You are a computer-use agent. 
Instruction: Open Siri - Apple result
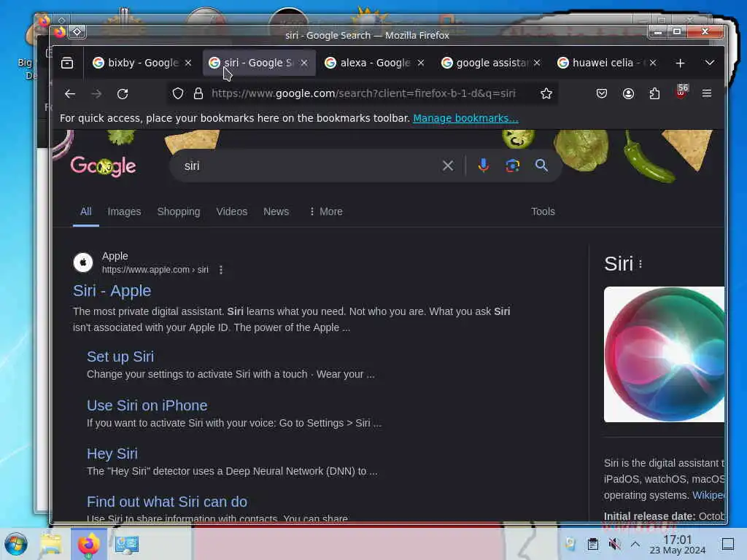click(112, 290)
